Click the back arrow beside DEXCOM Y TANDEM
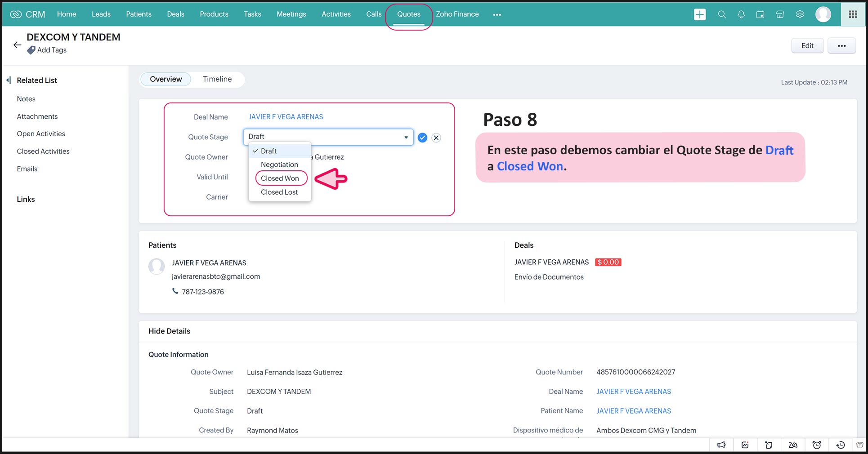Screen dimensions: 868x454 17,45
